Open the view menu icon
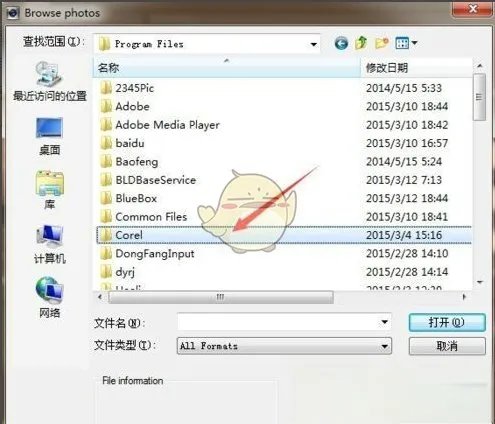Screen dimensions: 495x424 click(x=402, y=43)
